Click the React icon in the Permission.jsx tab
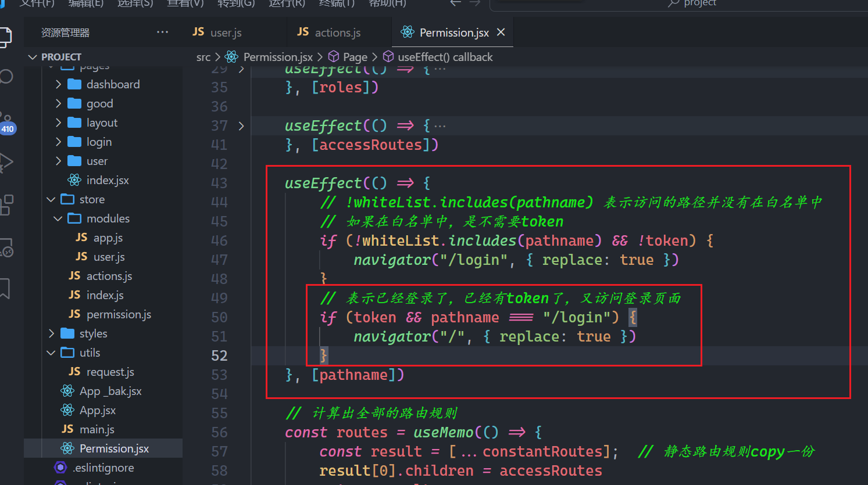 pyautogui.click(x=408, y=33)
